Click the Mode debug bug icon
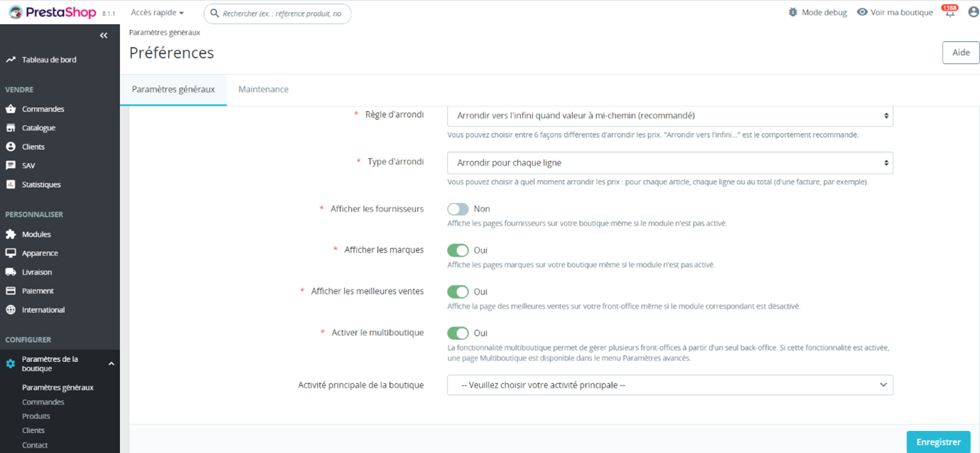 pos(793,12)
